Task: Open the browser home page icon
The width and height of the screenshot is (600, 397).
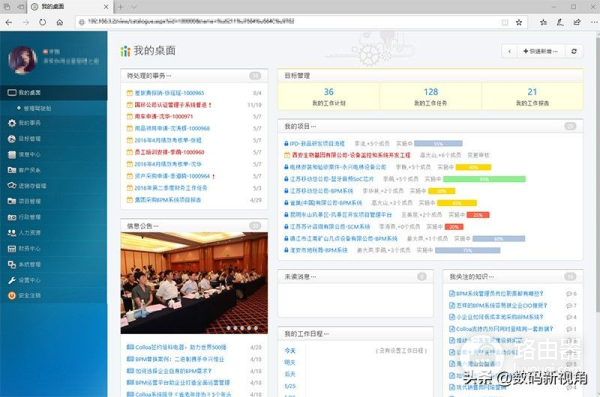Action: coord(60,22)
